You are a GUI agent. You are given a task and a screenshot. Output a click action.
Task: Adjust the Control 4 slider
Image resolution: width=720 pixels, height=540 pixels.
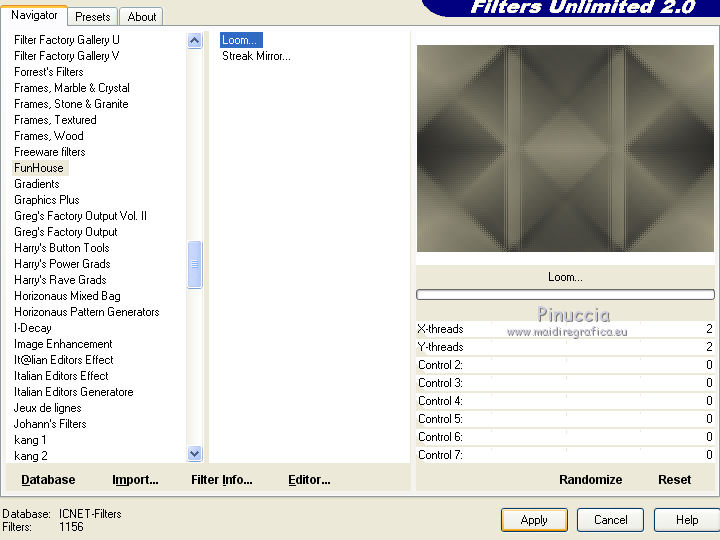click(565, 401)
